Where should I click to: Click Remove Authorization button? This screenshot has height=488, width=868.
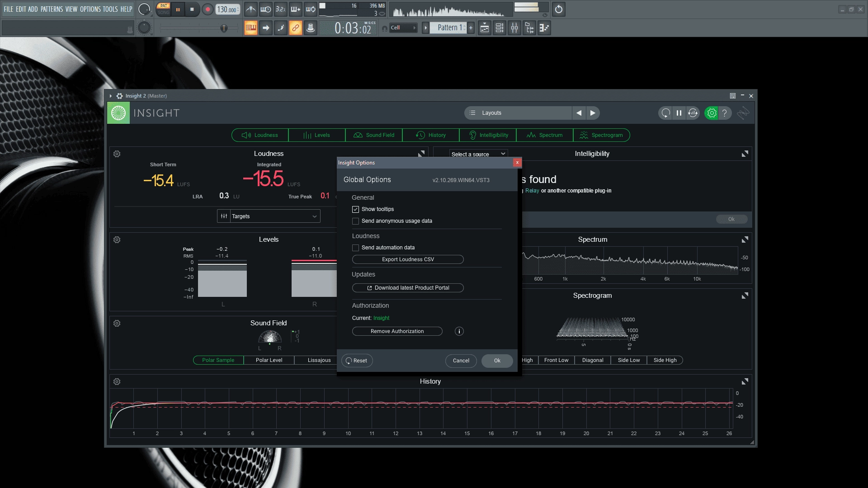click(397, 331)
